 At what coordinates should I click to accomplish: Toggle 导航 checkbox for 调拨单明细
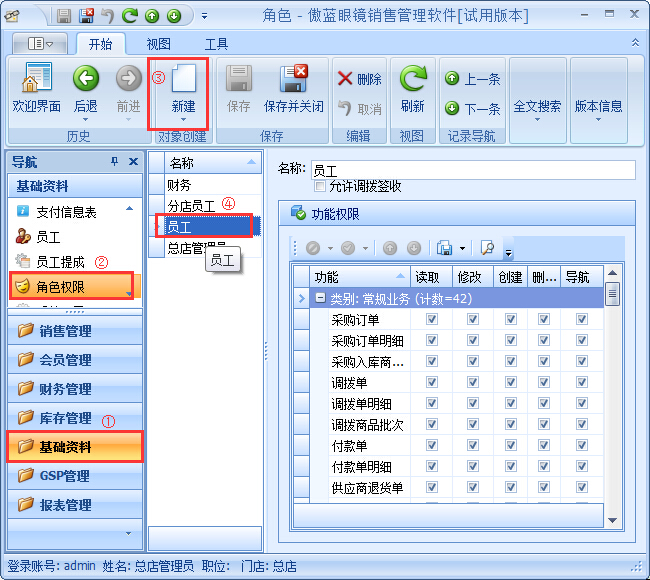coord(582,403)
